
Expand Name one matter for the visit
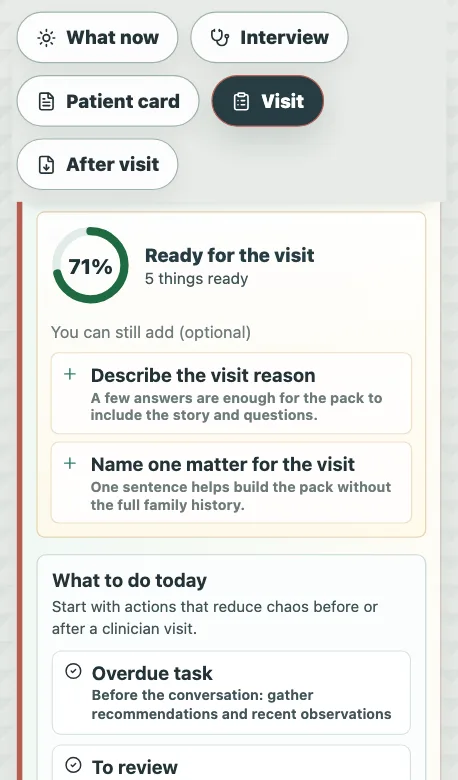point(231,483)
